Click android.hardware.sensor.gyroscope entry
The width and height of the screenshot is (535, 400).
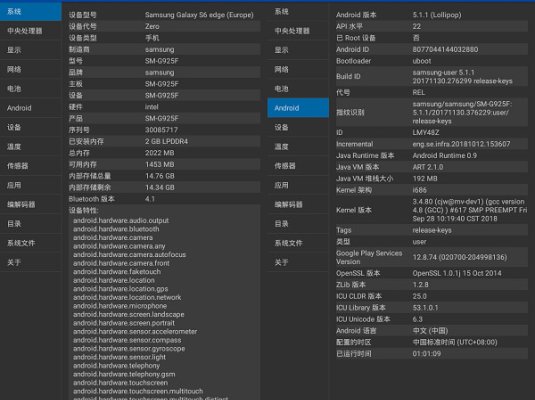click(129, 348)
